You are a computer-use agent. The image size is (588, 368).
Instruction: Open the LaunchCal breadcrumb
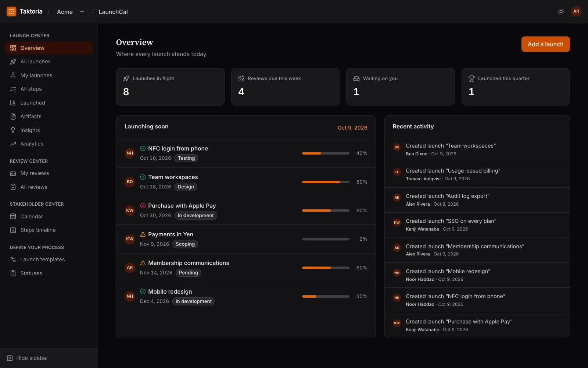coord(113,12)
